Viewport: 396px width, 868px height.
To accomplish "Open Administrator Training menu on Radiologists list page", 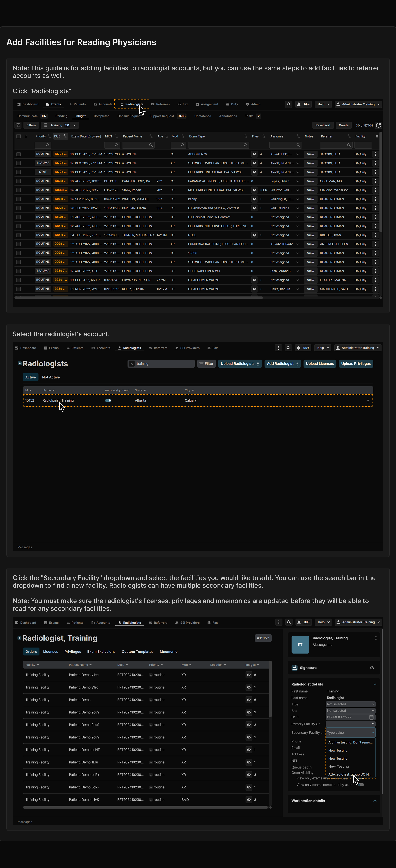I will click(x=358, y=348).
